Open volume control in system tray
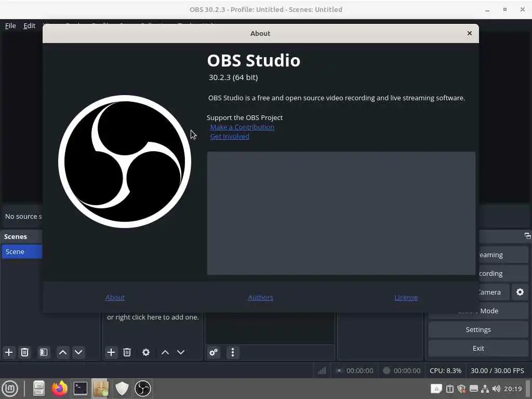Screen dimensions: 532x399 496,389
